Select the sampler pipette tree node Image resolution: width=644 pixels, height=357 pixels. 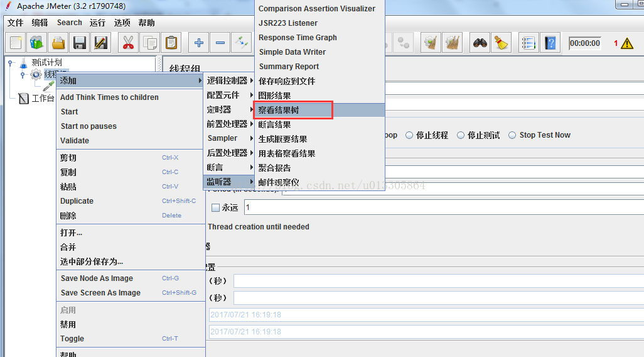click(x=48, y=86)
